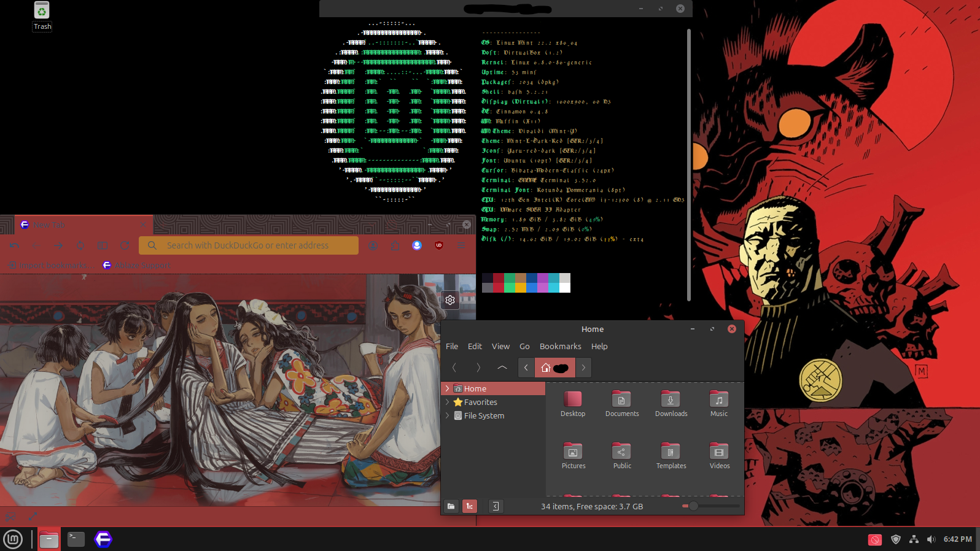Click the screenshot scissors icon in browser
The height and width of the screenshot is (551, 980).
11,517
